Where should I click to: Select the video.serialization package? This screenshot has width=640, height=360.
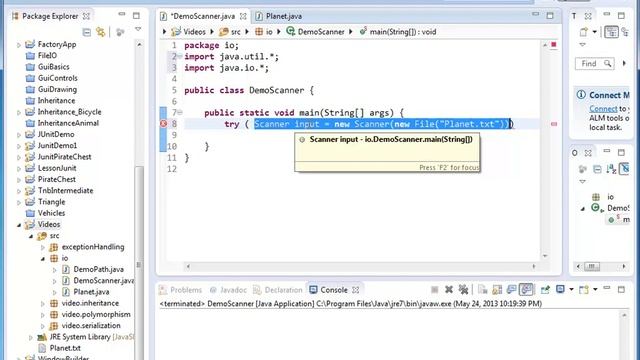(x=85, y=326)
